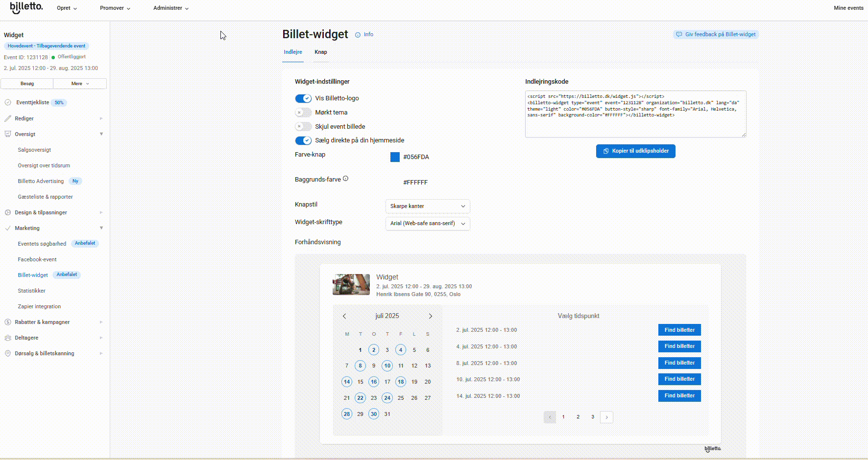Open Gæsteliste & rapporter in sidebar

click(x=45, y=197)
